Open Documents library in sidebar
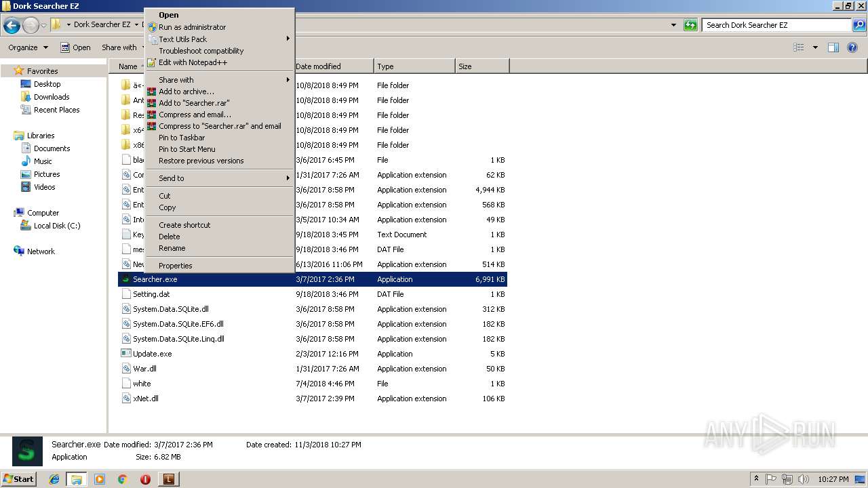 (52, 148)
